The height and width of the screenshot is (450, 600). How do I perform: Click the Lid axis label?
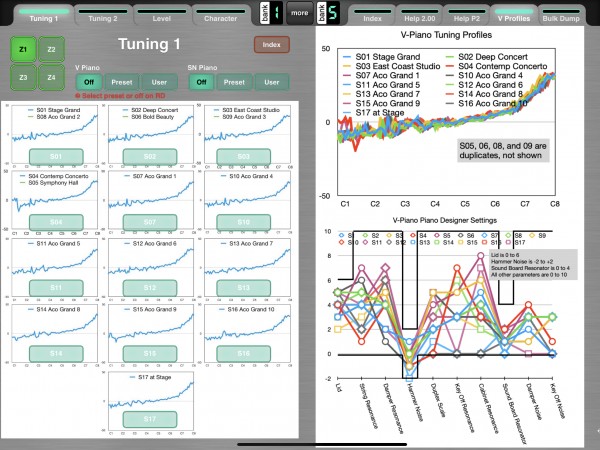(x=339, y=387)
